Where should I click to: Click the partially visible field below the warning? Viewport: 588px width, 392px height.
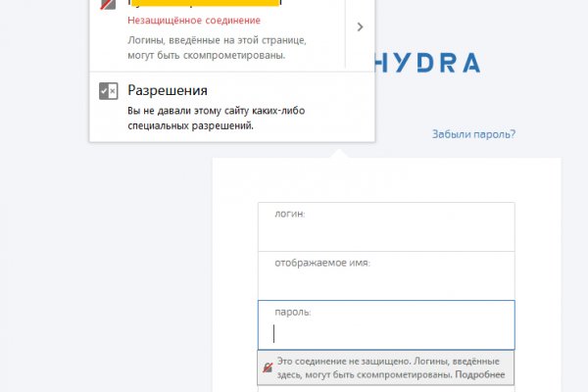385,389
